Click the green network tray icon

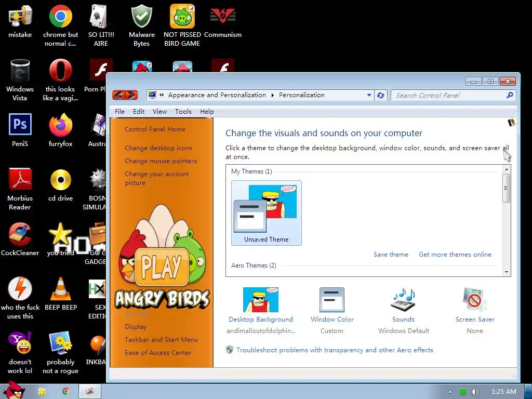[x=462, y=392]
